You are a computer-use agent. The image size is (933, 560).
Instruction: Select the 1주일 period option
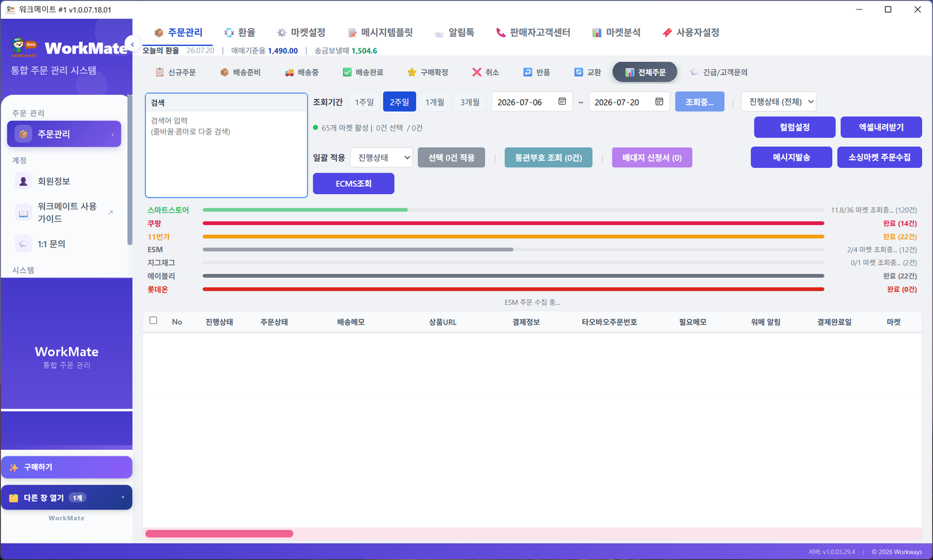[x=364, y=102]
